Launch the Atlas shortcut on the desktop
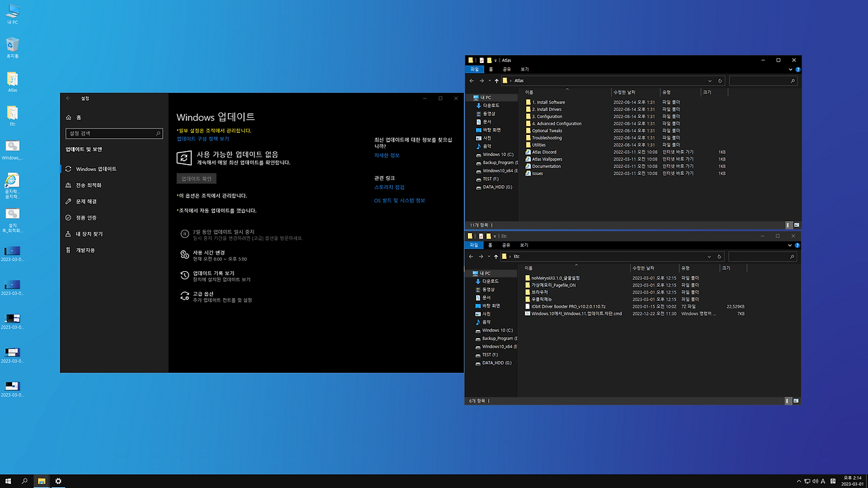 click(12, 79)
